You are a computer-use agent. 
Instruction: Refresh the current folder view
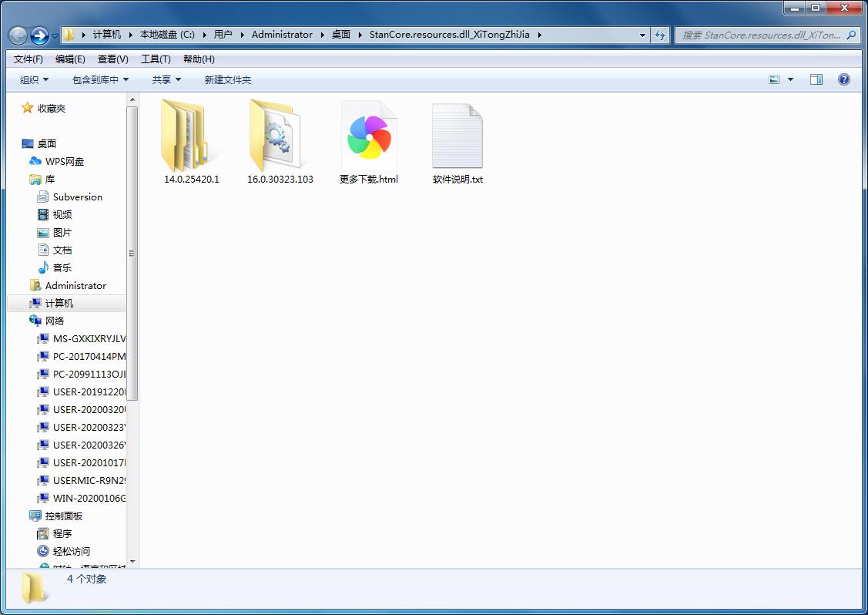(x=660, y=35)
